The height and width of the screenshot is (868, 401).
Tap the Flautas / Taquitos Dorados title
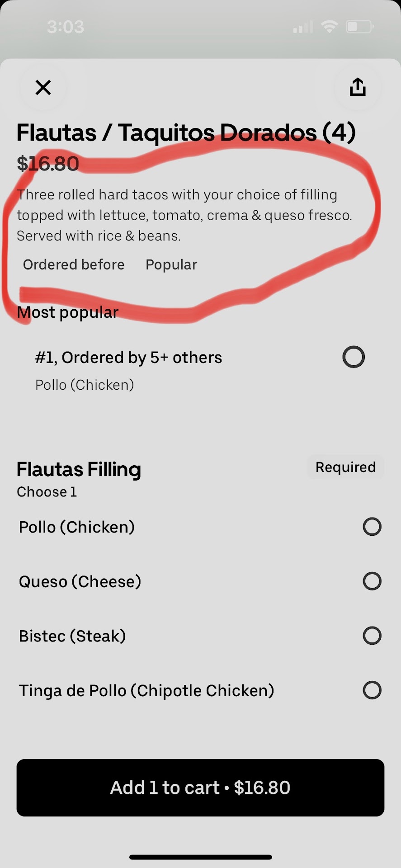(x=186, y=132)
